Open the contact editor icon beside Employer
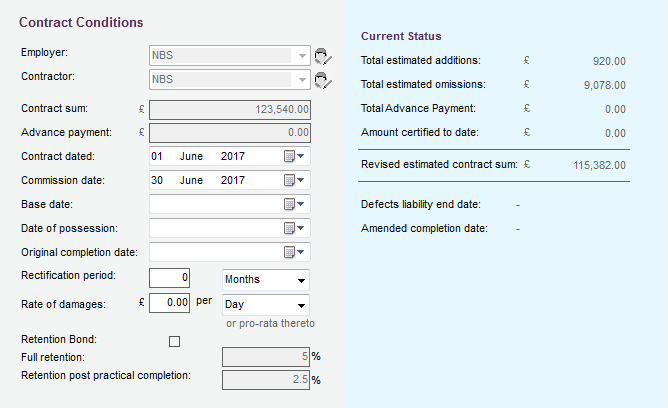 (323, 56)
